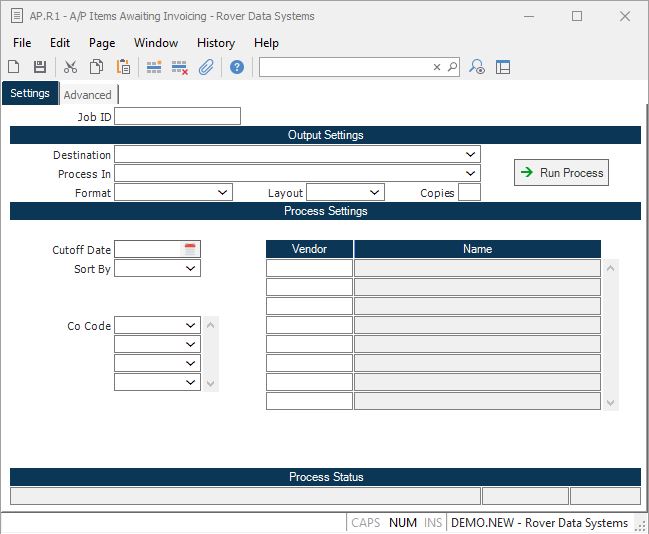
Task: Click the Cut scissors icon
Action: click(x=70, y=67)
